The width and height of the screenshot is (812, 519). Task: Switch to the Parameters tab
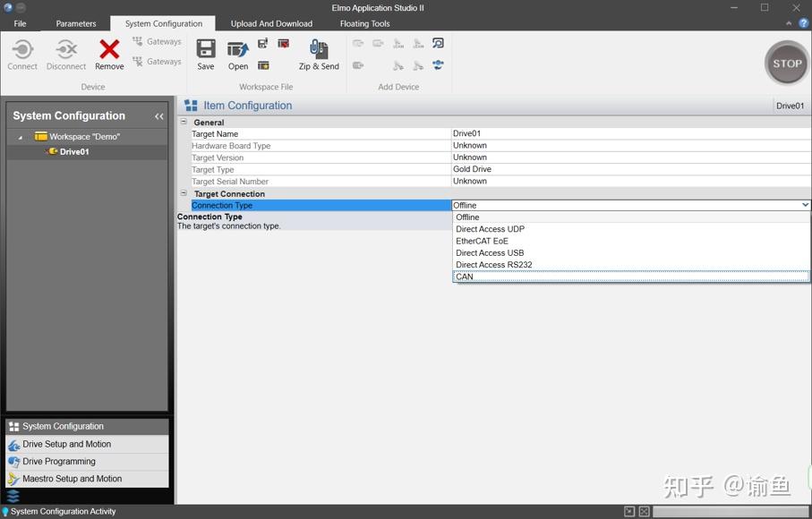pos(76,23)
